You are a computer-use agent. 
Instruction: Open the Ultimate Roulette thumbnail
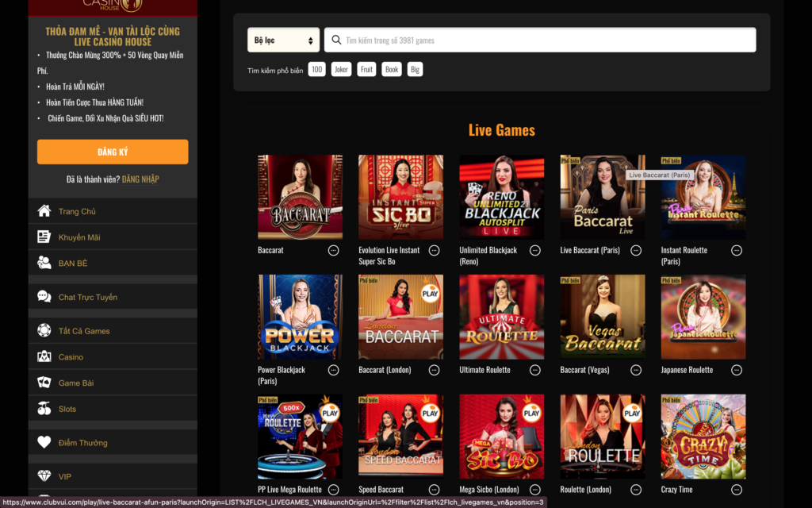click(502, 317)
